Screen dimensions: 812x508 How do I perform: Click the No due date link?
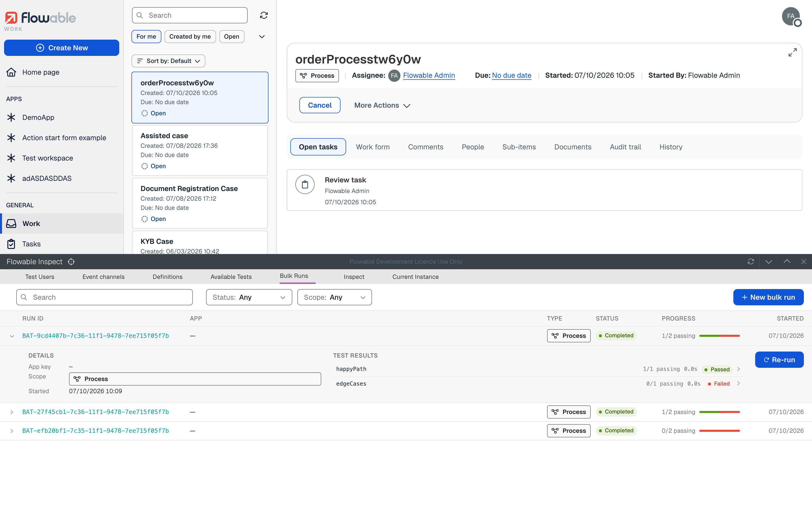[x=512, y=76]
